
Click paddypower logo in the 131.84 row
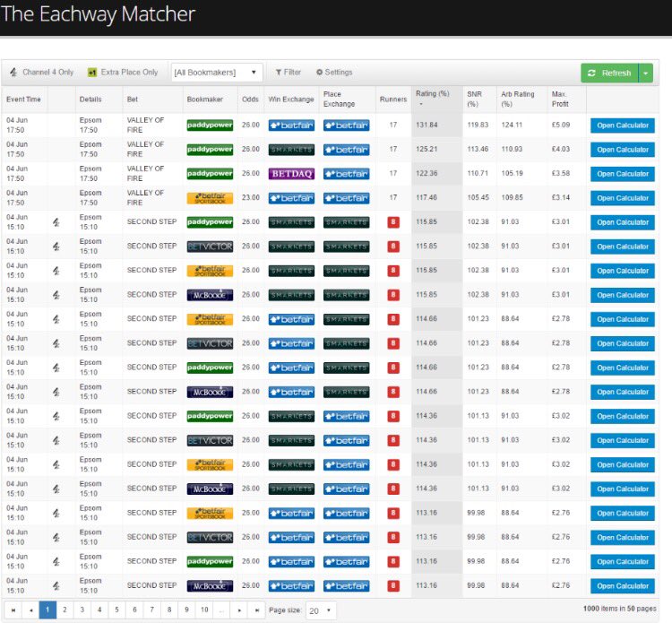[210, 125]
